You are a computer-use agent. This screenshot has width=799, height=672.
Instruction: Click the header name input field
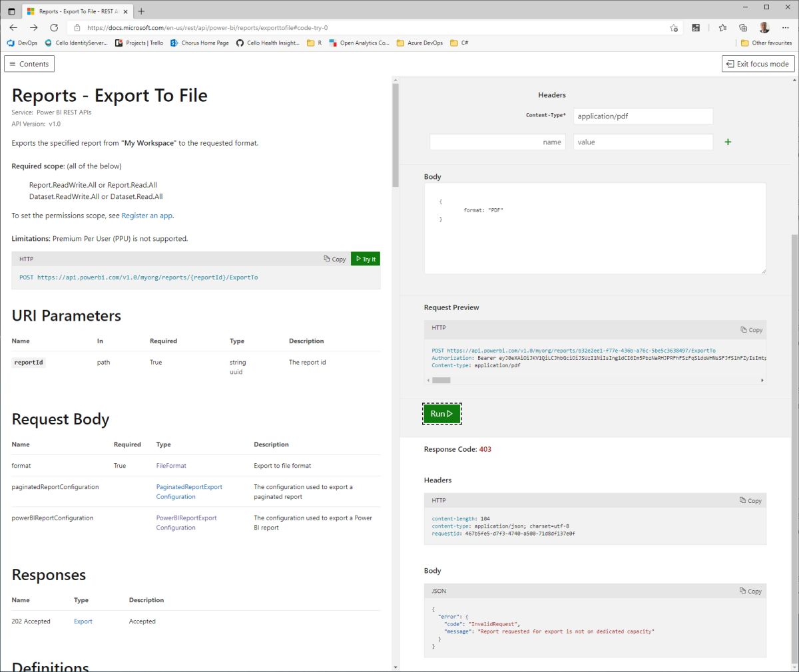point(497,142)
